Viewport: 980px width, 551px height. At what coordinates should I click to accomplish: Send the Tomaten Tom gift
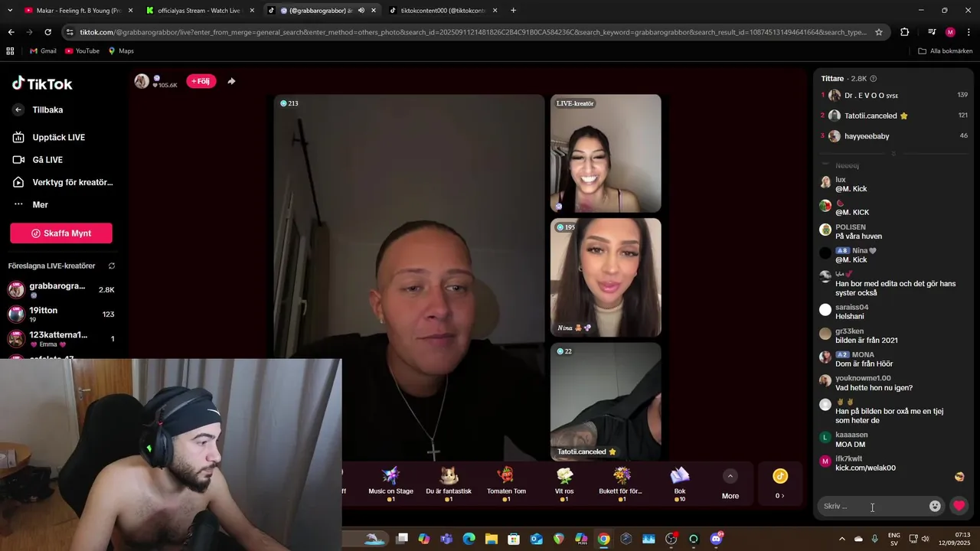506,484
